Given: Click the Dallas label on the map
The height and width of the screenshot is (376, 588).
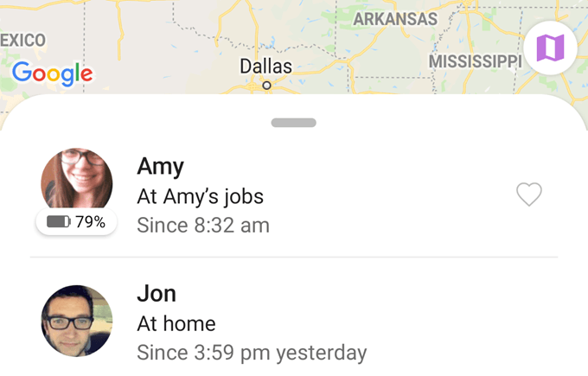Looking at the screenshot, I should click(x=265, y=67).
